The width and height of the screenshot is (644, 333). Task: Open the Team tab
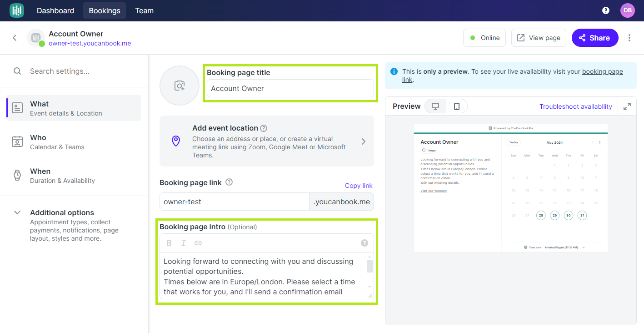[144, 10]
